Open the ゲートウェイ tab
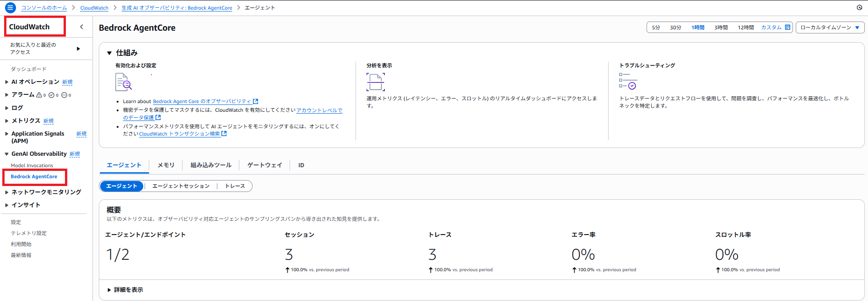The image size is (868, 301). click(264, 165)
